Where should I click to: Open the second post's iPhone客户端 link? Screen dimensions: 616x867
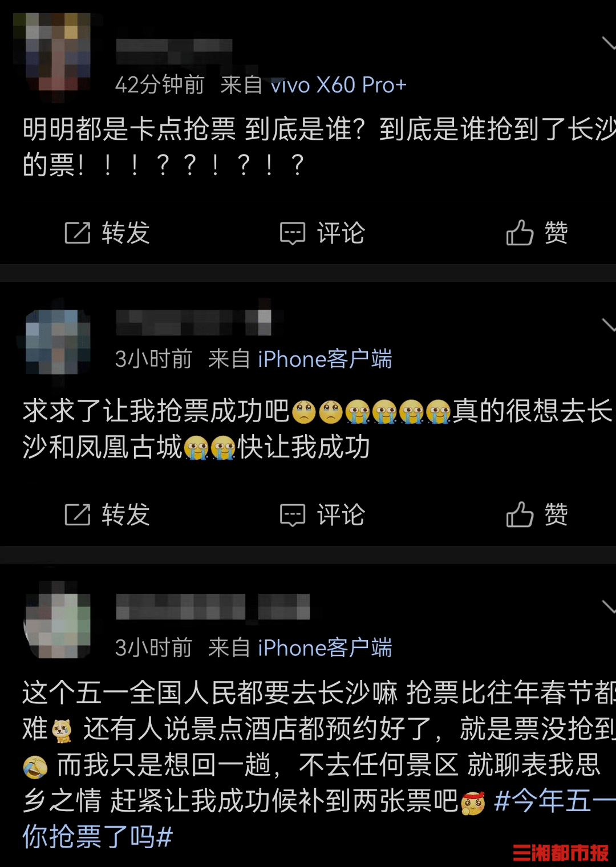point(325,359)
